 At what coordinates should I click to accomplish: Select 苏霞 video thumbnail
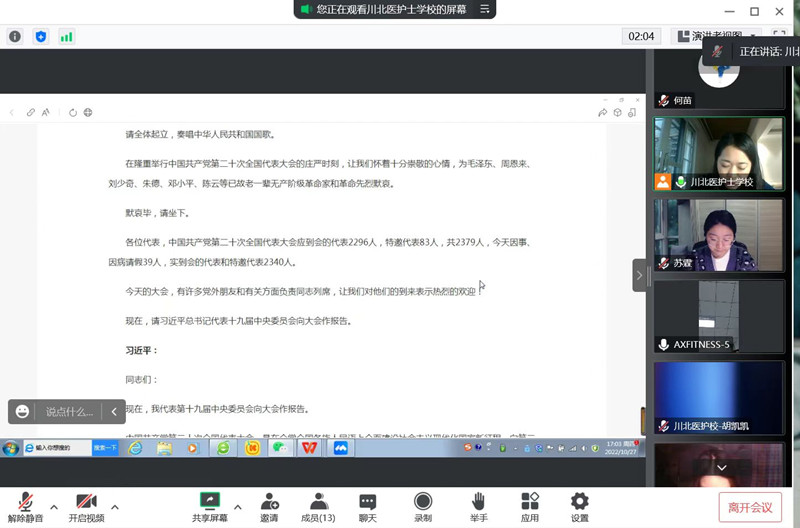[x=719, y=235]
